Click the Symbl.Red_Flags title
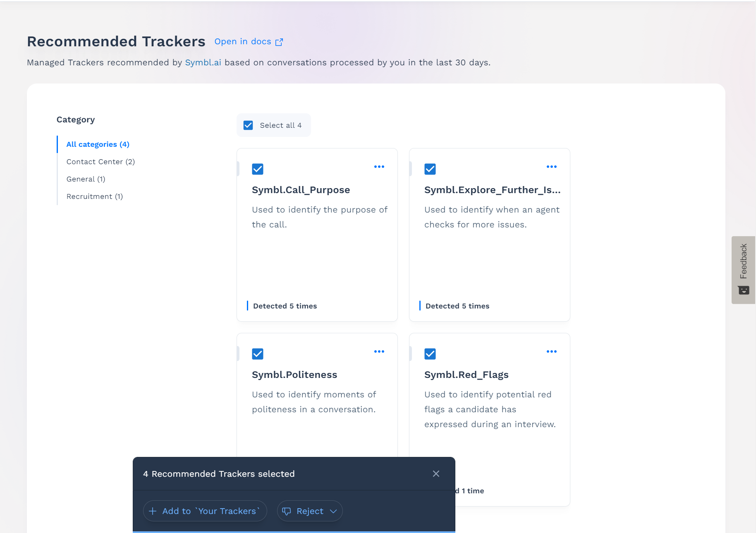The height and width of the screenshot is (533, 756). (x=467, y=375)
